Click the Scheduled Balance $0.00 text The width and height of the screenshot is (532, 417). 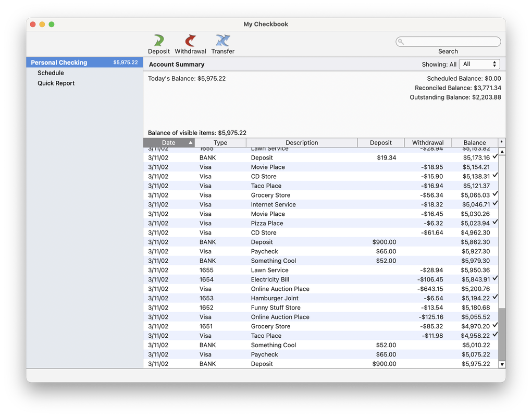tap(464, 78)
